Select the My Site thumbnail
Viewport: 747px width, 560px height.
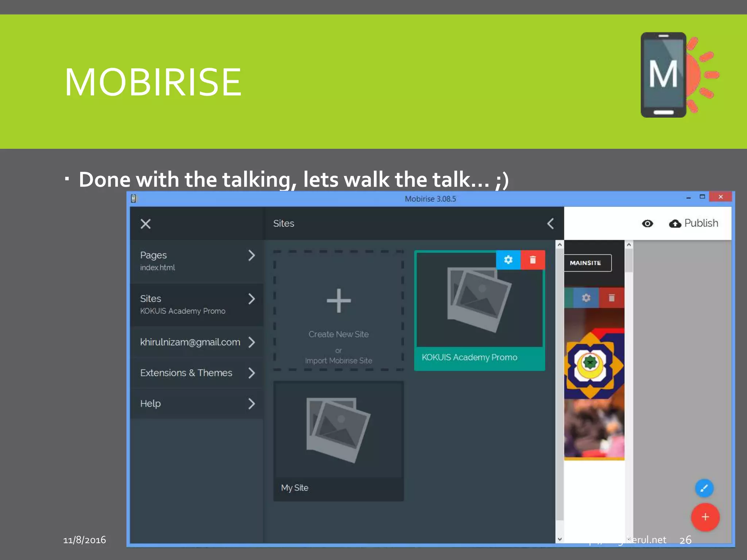(338, 430)
